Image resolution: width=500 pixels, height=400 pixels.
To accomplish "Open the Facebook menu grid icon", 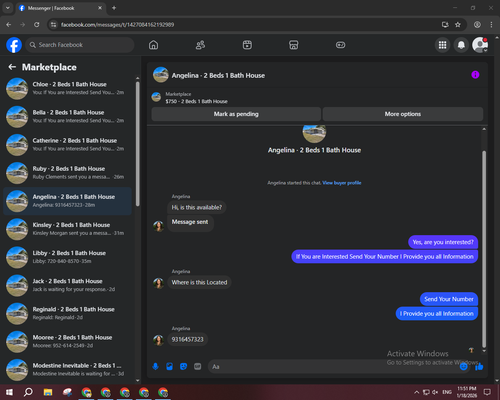I will (442, 45).
